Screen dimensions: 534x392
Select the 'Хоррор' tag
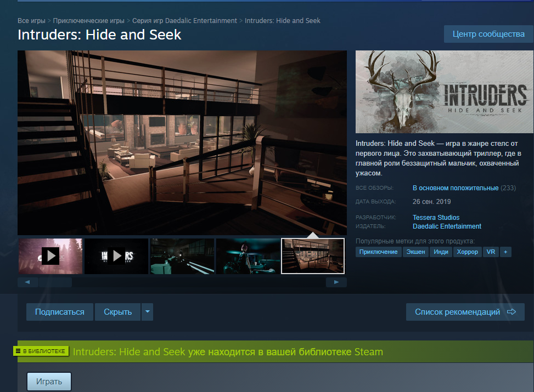467,252
